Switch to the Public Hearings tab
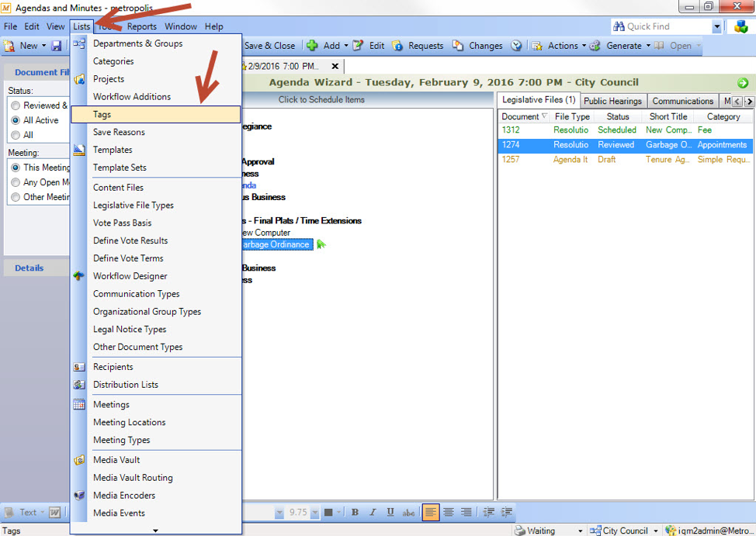 click(612, 101)
